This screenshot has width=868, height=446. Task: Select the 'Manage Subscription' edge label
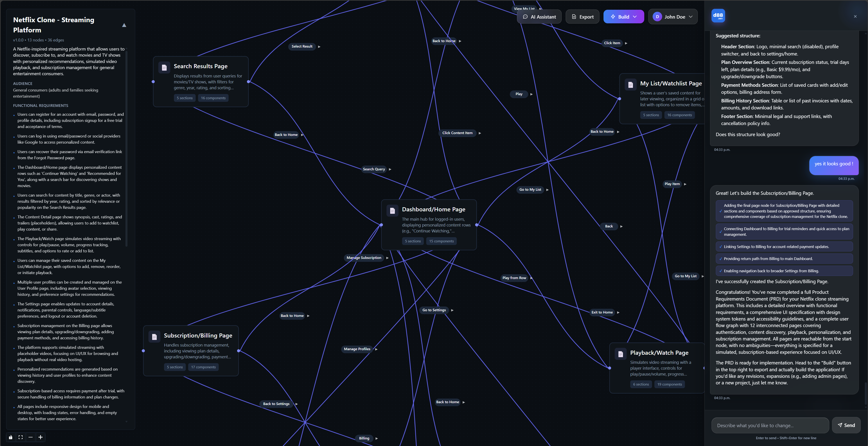coord(364,258)
